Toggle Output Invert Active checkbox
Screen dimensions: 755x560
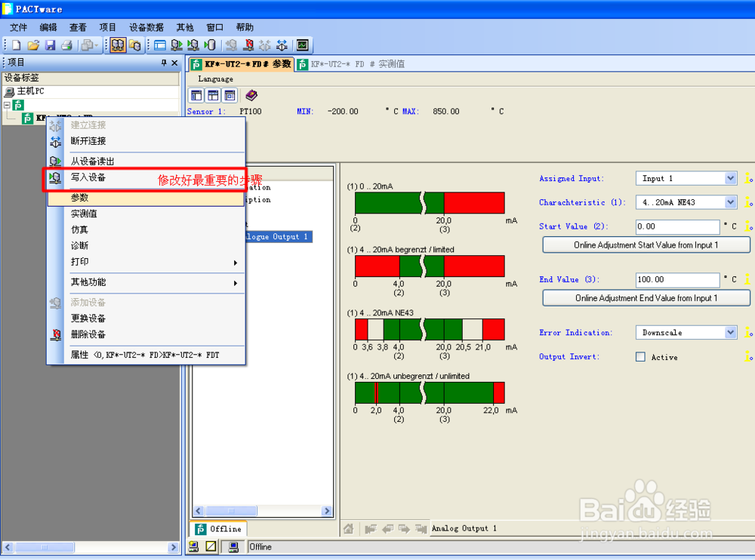pos(640,357)
